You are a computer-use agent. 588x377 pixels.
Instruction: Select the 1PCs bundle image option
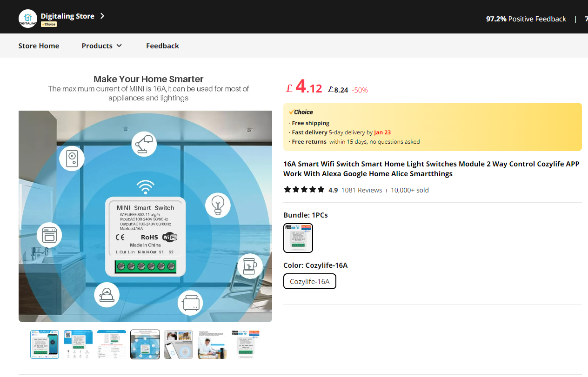(298, 238)
